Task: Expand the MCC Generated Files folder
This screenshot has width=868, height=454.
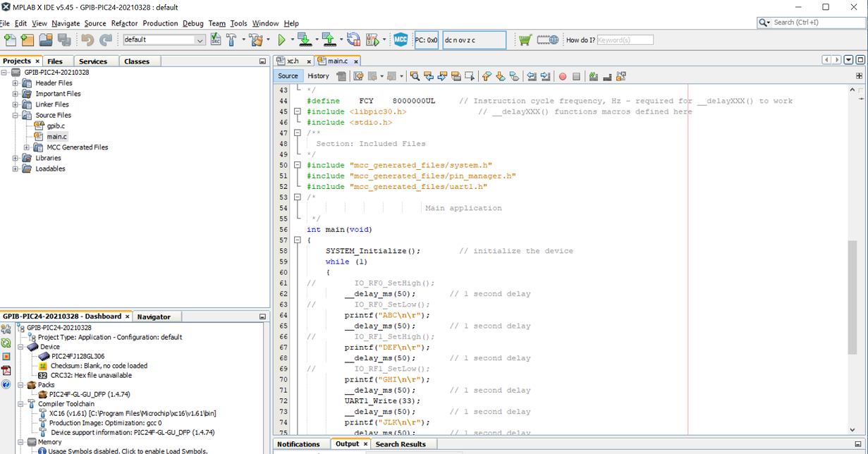Action: coord(27,147)
